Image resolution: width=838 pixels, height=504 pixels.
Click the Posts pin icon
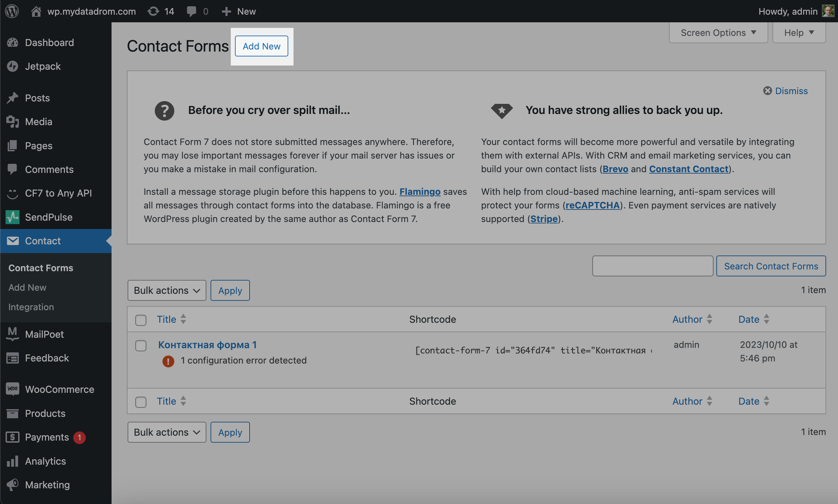coord(13,98)
